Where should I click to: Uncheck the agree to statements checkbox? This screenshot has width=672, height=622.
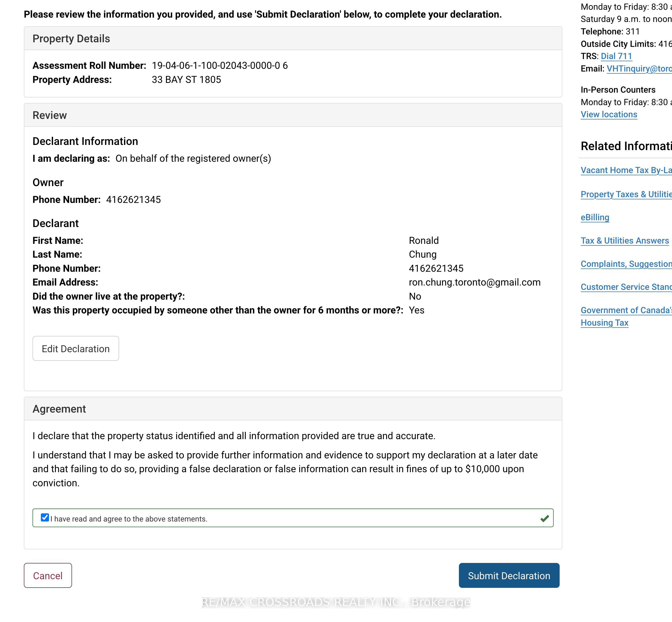pos(45,517)
